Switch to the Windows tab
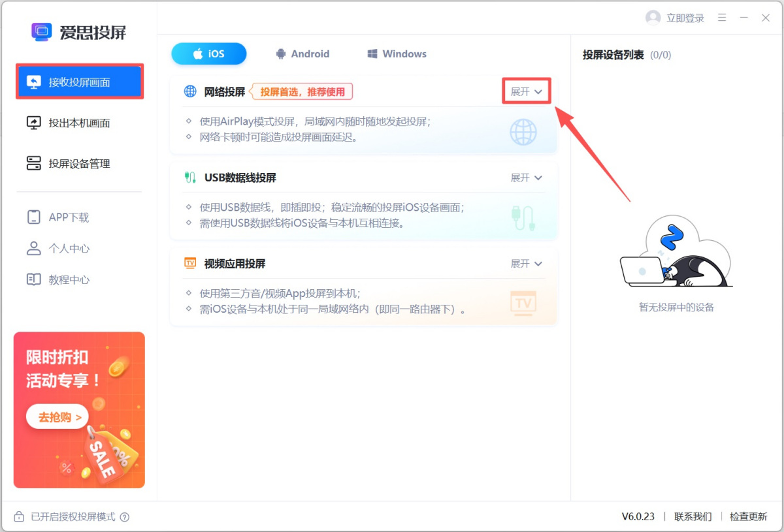 pos(397,54)
